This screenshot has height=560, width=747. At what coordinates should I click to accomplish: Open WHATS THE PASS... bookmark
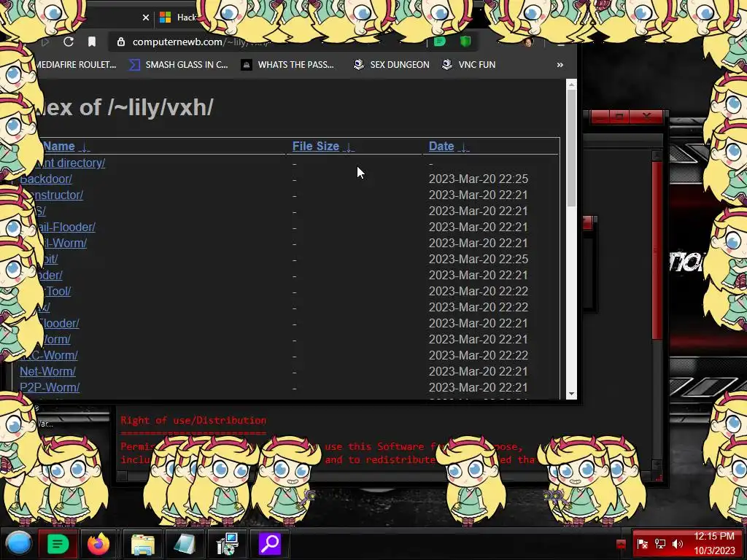click(x=287, y=65)
